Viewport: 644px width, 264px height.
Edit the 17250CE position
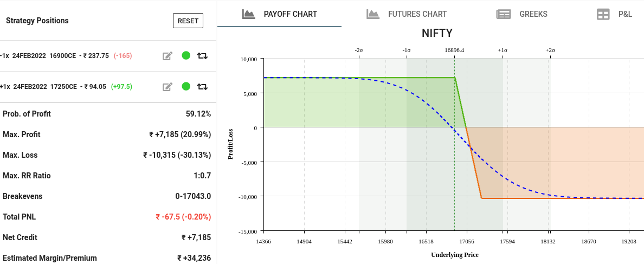click(168, 86)
